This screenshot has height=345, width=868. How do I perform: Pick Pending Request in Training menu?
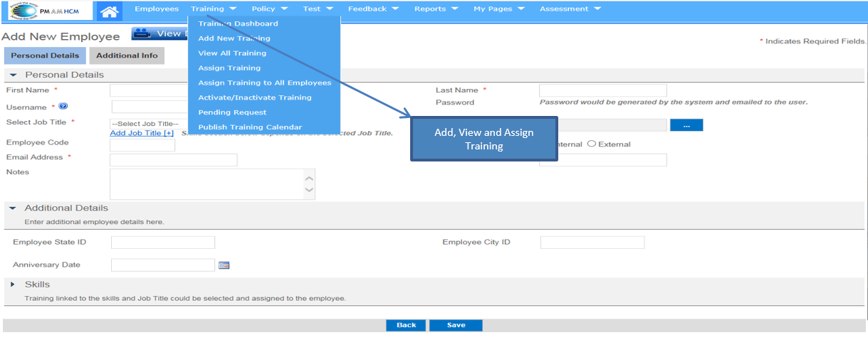[x=232, y=112]
